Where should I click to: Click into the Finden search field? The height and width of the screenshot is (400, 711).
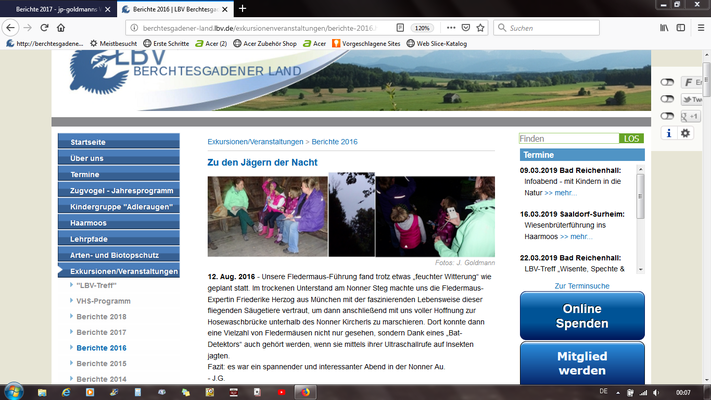(569, 138)
